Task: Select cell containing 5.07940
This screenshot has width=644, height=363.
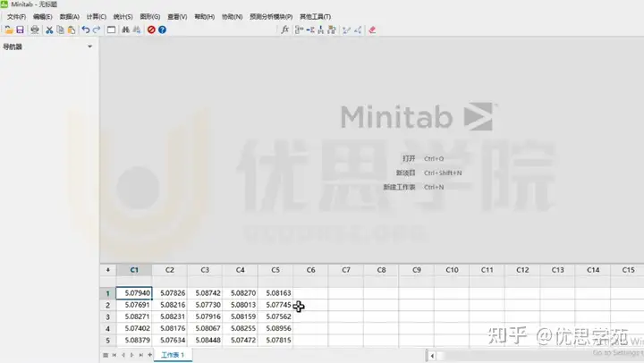Action: pos(134,293)
